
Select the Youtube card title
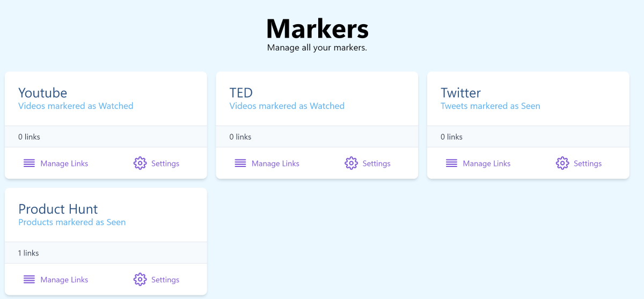(x=43, y=93)
